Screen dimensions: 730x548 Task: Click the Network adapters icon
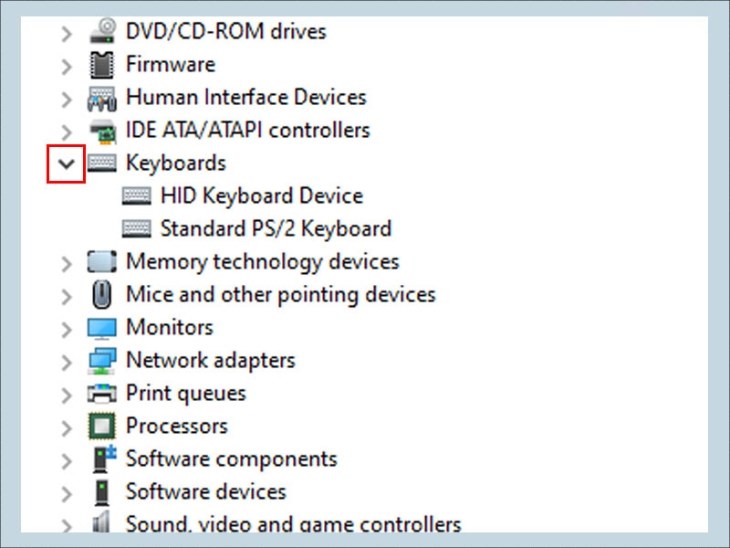click(101, 361)
